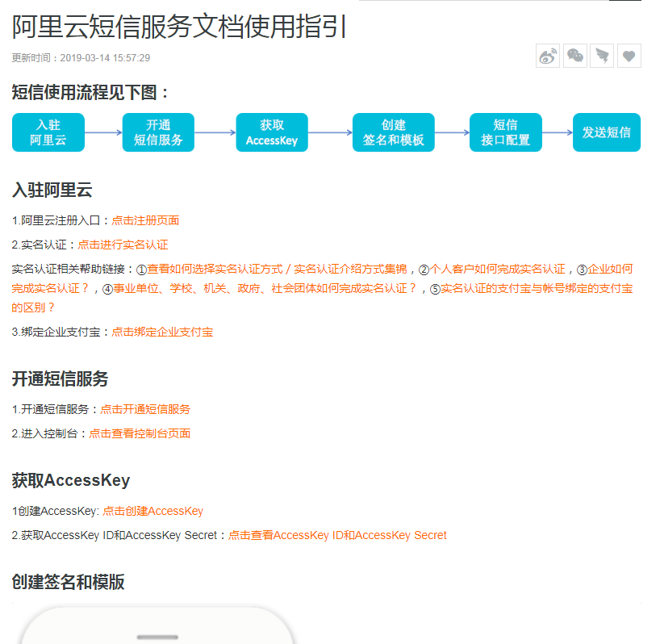The height and width of the screenshot is (644, 660).
Task: Share the page via WeChat icon
Action: pyautogui.click(x=575, y=56)
